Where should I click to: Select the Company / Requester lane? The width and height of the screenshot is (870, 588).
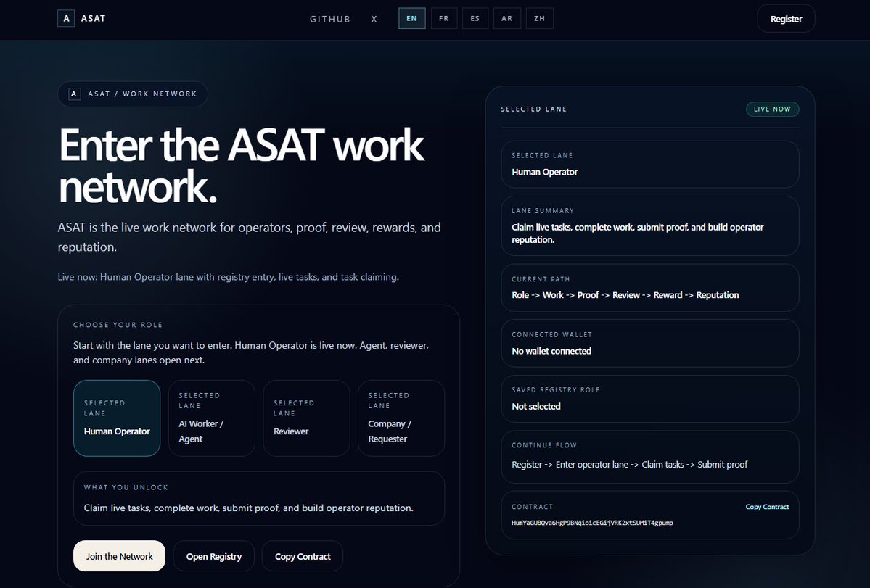401,418
